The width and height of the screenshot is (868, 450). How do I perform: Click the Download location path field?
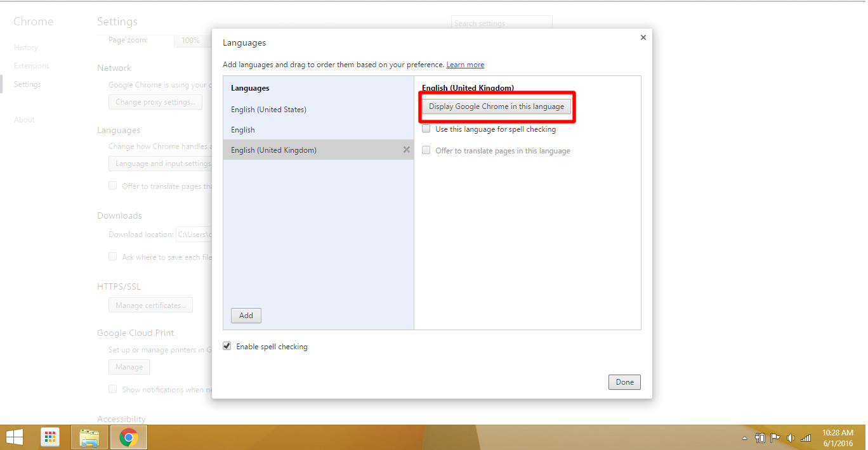click(194, 235)
